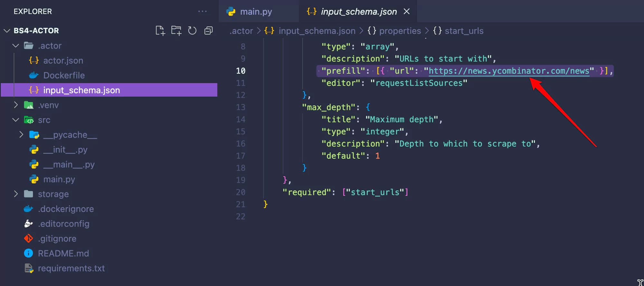644x286 pixels.
Task: Click the git icon beside .gitignore
Action: (x=28, y=238)
